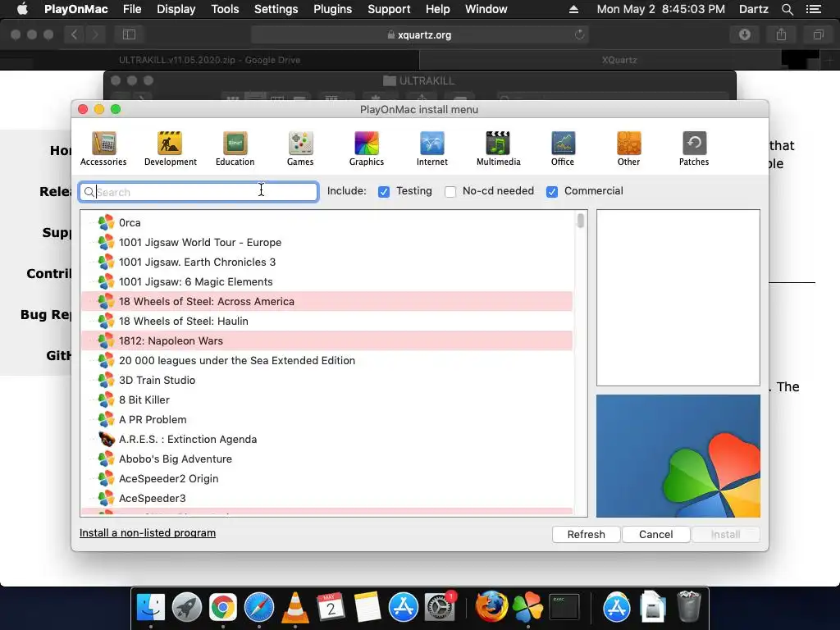
Task: Open Finder from the Dock
Action: click(x=151, y=608)
